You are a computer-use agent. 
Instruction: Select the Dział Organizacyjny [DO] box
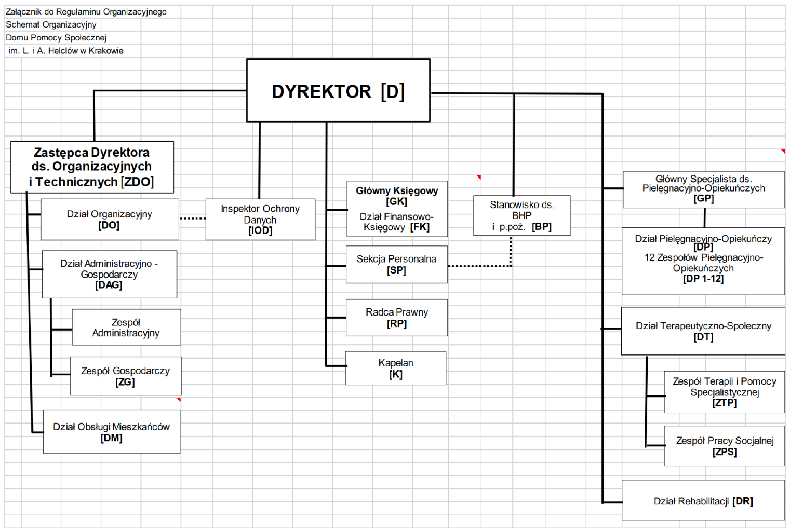pos(110,220)
